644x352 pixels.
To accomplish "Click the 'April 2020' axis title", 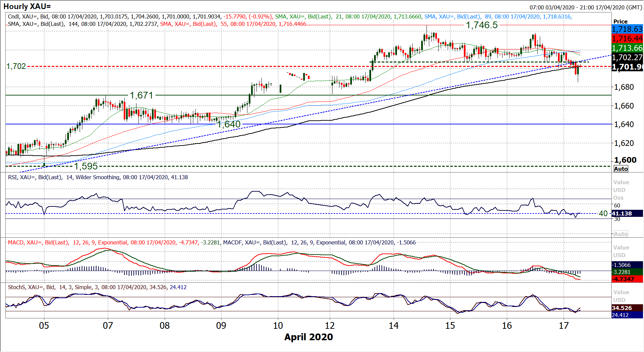I will click(309, 337).
